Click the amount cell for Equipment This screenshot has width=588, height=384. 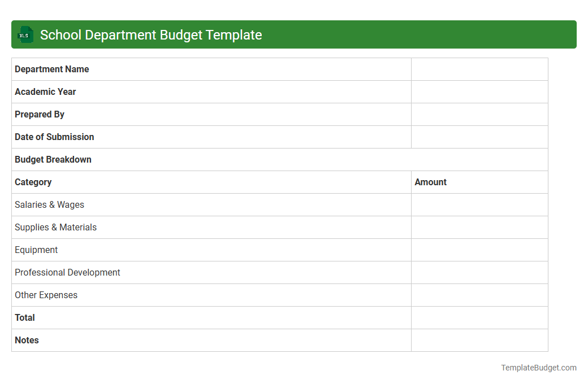coord(479,250)
